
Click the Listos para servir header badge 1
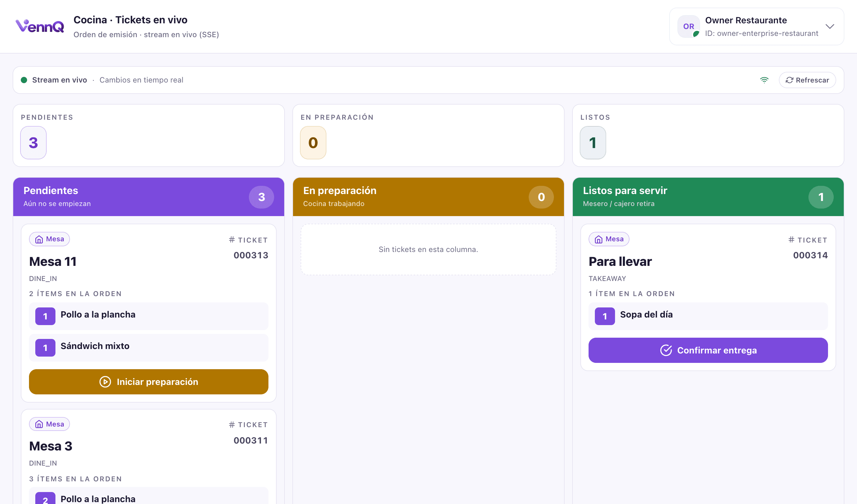coord(821,197)
